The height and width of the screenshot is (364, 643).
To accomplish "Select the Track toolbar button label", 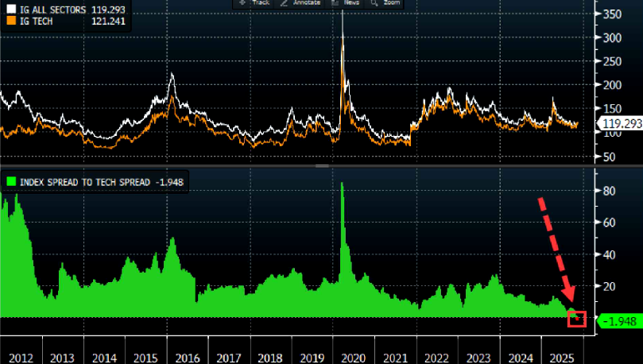I will [x=261, y=3].
